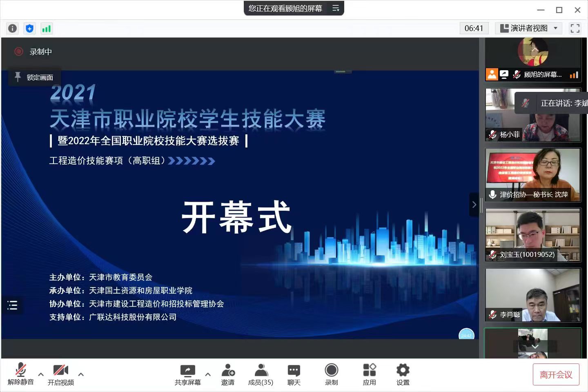Enter full screen mode
This screenshot has height=392, width=588.
tap(575, 28)
